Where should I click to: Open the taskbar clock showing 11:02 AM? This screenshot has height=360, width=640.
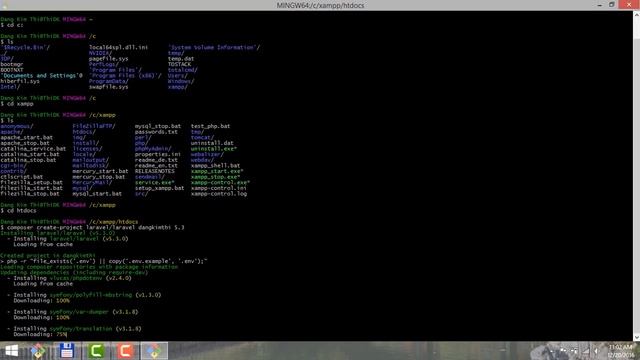pos(620,351)
